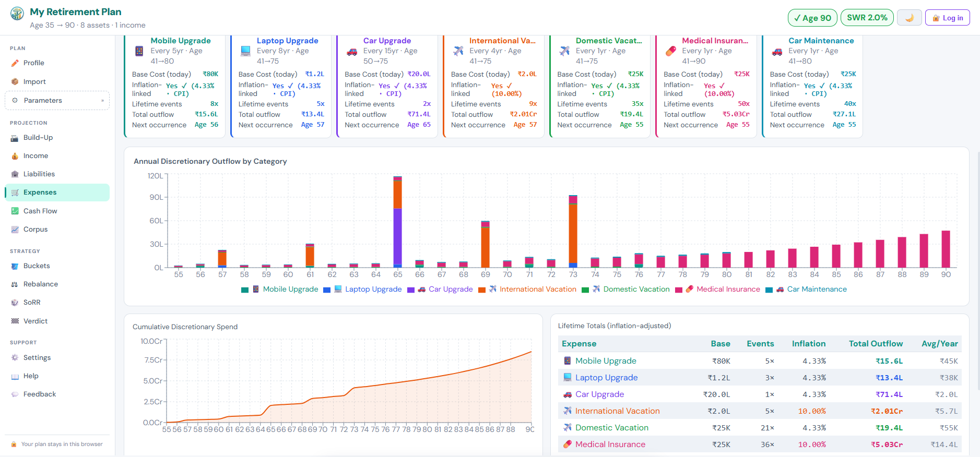Click the age 90 outflow bar

click(x=946, y=249)
